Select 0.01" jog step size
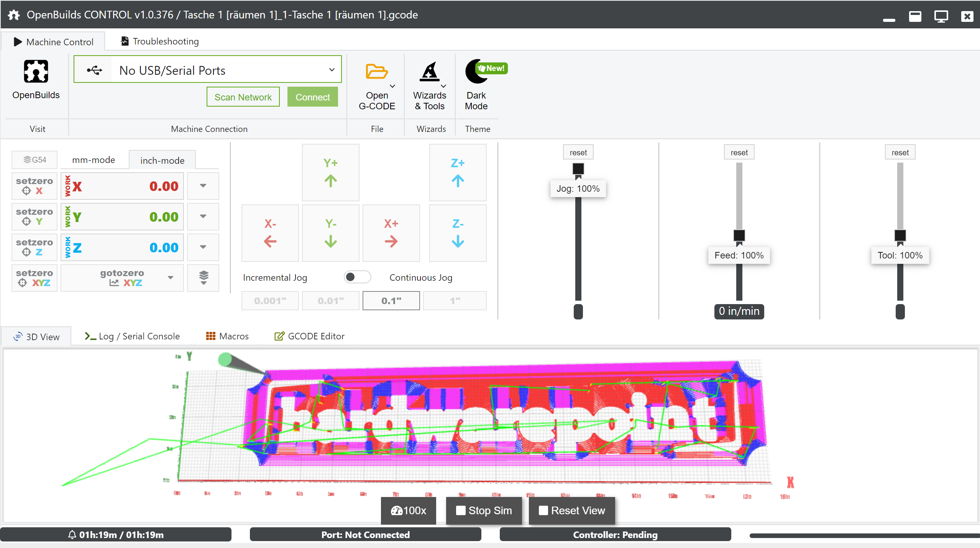This screenshot has height=548, width=980. tap(330, 301)
